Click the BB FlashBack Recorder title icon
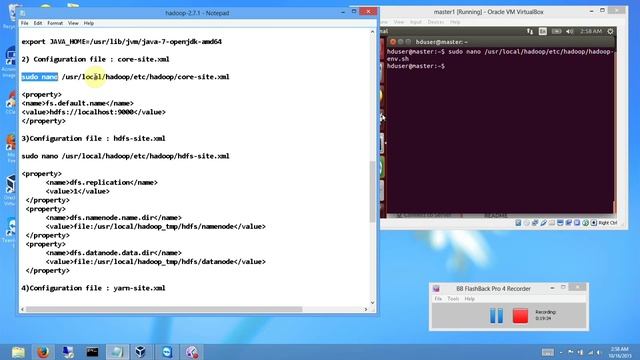 [x=436, y=289]
